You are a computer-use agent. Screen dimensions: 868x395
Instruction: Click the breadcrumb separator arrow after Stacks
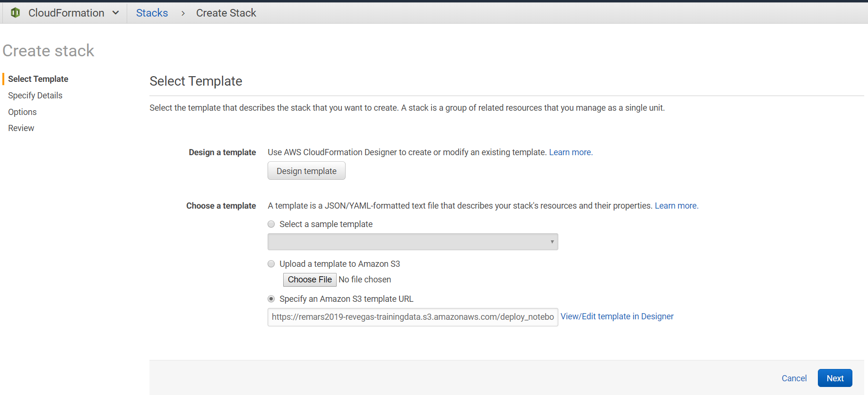pos(183,13)
